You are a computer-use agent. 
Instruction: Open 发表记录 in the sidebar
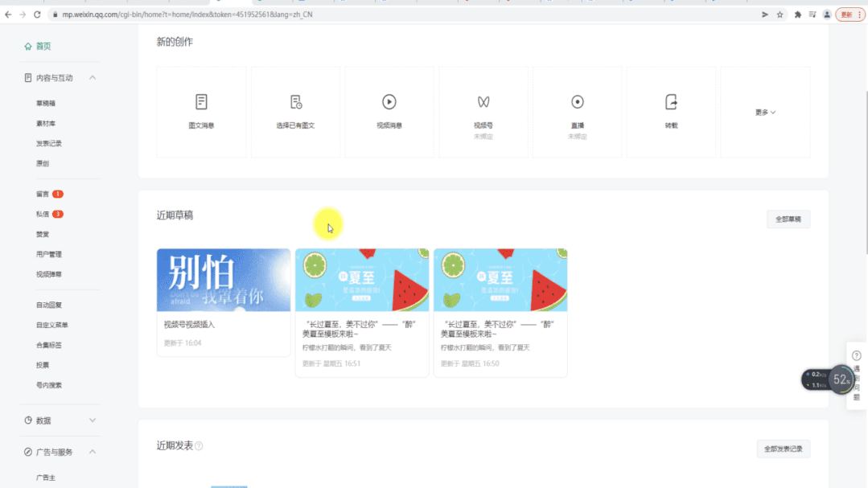point(49,143)
